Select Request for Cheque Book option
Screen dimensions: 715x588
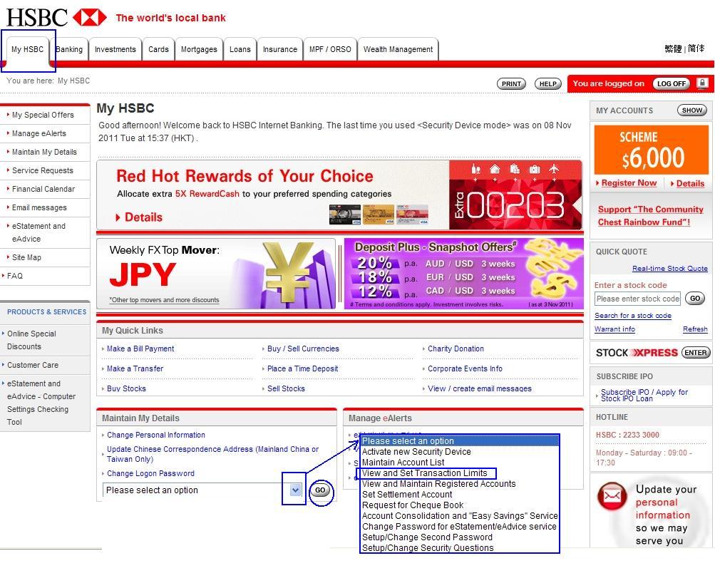[x=413, y=505]
